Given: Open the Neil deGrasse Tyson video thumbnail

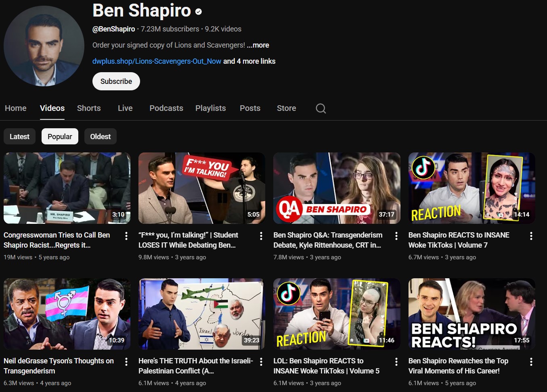Looking at the screenshot, I should coord(67,314).
